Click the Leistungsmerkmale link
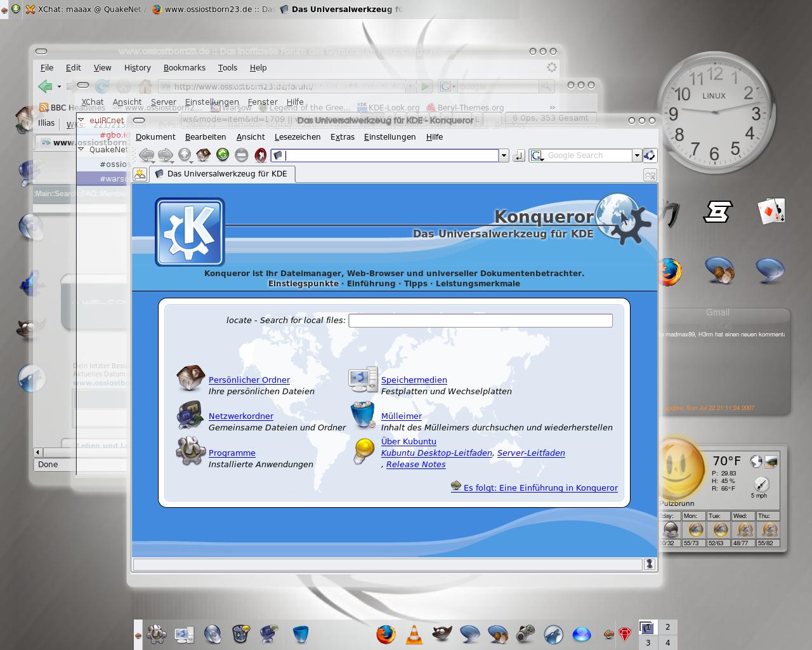812x650 pixels. click(478, 284)
